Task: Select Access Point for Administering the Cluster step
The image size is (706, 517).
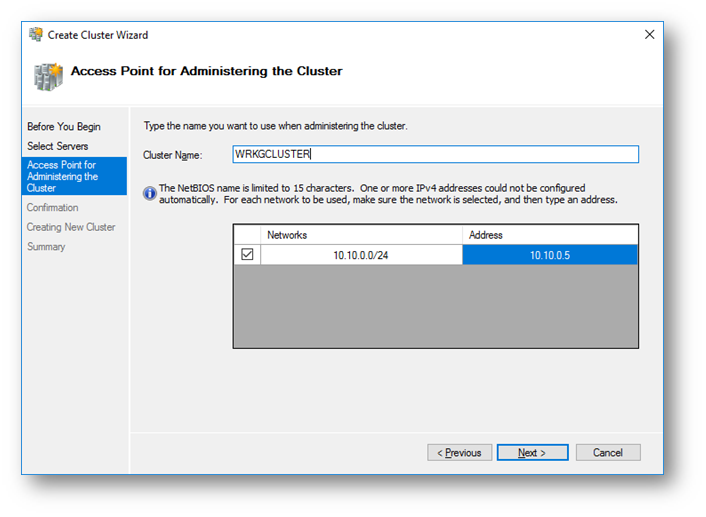Action: 63,176
